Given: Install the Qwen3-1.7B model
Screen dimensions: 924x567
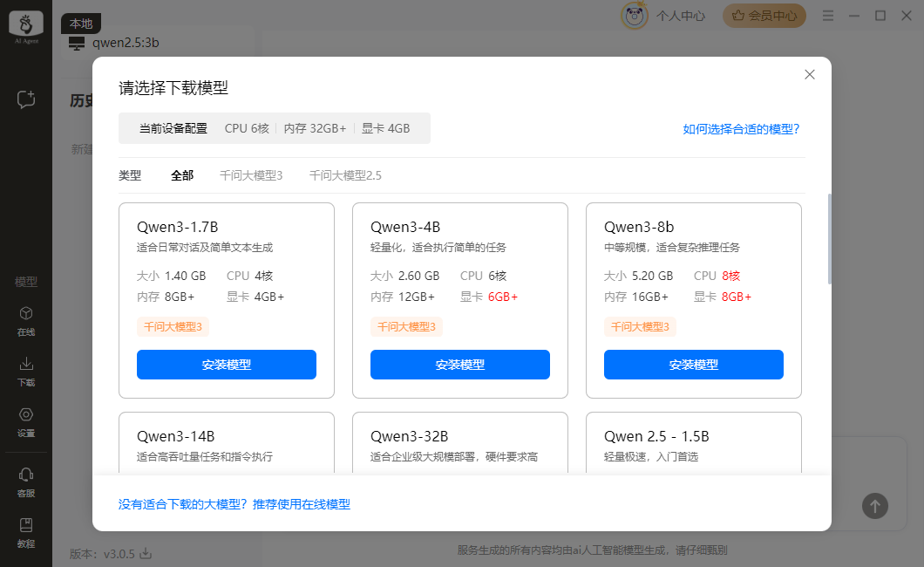Looking at the screenshot, I should [227, 365].
